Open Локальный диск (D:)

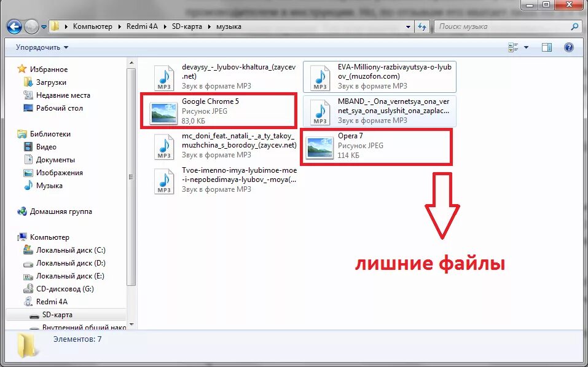(71, 263)
